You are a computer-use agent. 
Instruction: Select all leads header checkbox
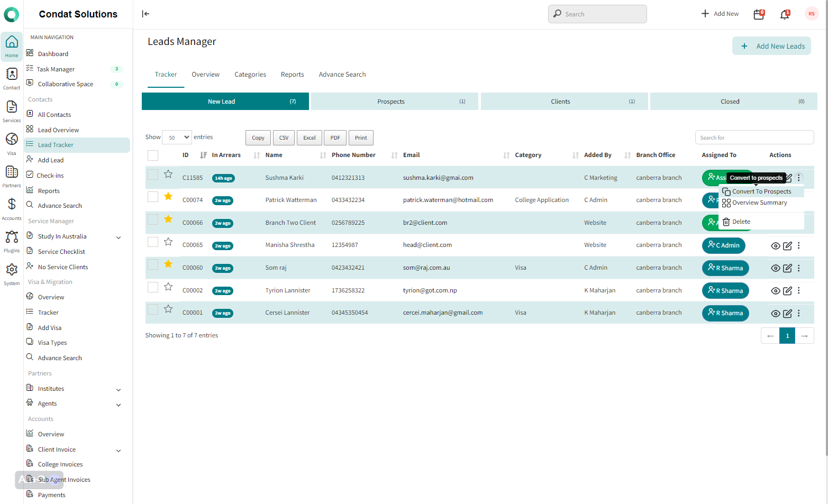(153, 155)
